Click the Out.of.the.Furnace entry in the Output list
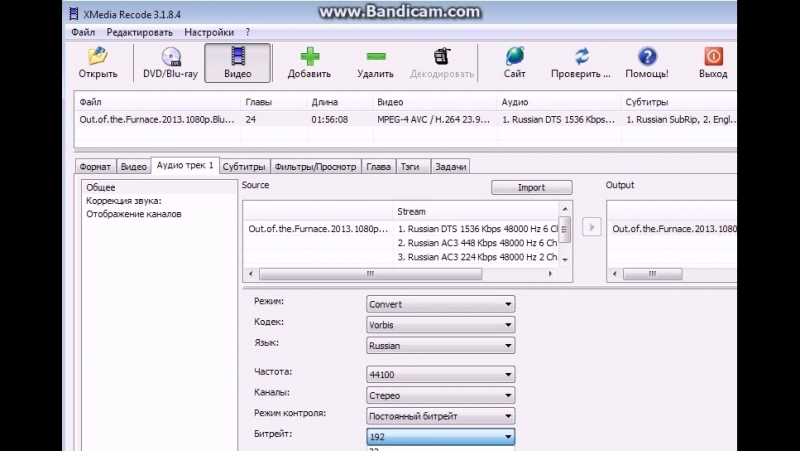The height and width of the screenshot is (451, 800). 674,229
